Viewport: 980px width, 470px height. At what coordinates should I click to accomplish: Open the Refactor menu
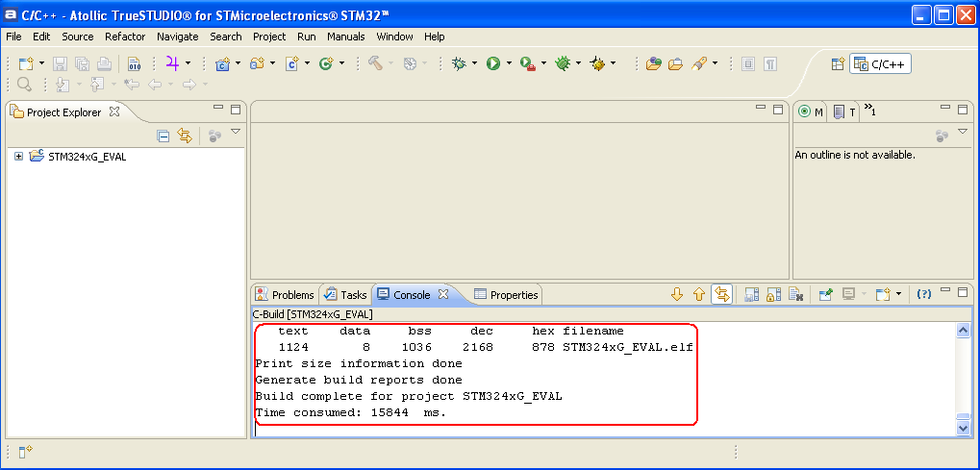click(125, 37)
